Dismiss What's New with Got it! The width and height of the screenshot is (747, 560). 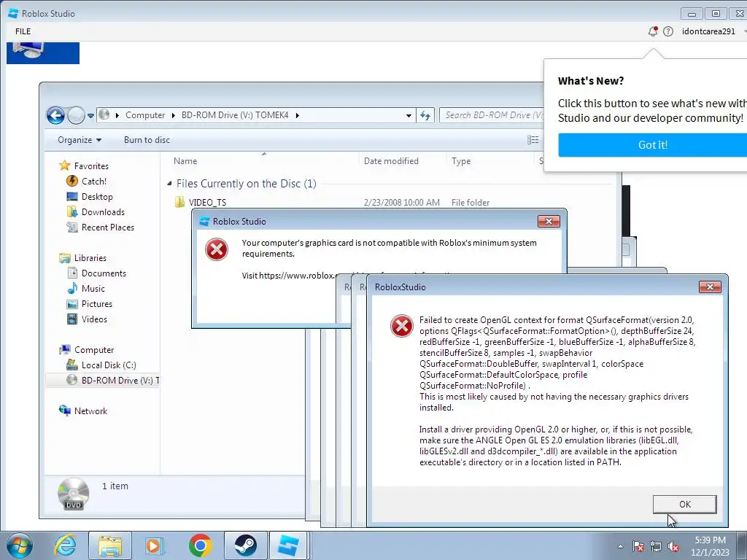pyautogui.click(x=653, y=145)
